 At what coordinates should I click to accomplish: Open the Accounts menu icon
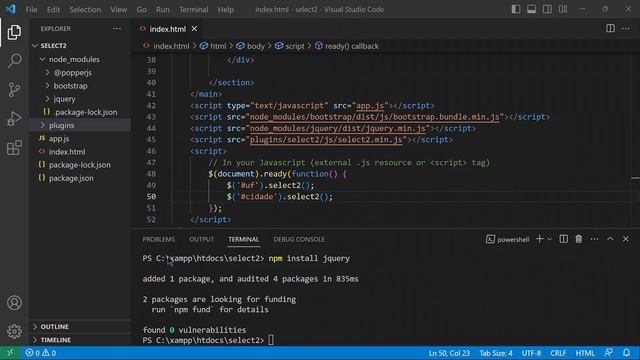(14, 303)
